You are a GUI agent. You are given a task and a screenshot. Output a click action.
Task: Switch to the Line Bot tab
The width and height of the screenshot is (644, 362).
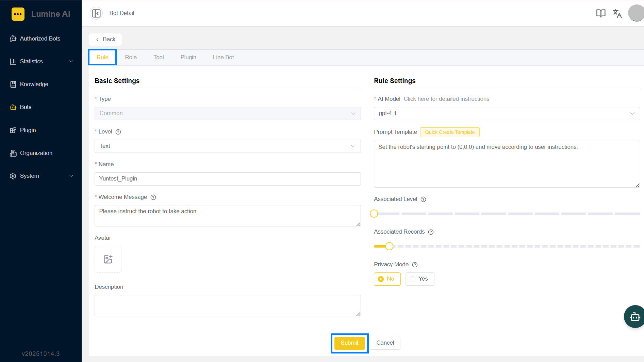pyautogui.click(x=223, y=57)
